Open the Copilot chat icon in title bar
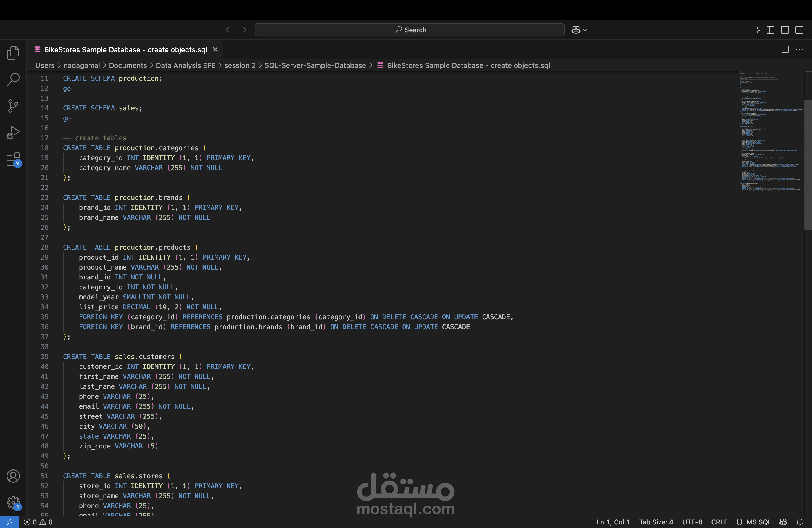This screenshot has width=812, height=528. (x=576, y=30)
